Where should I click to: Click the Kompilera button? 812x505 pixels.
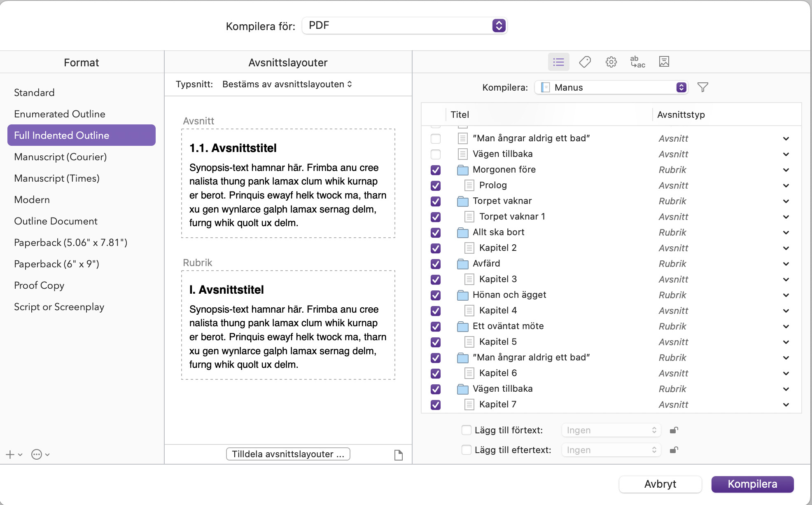pyautogui.click(x=752, y=484)
